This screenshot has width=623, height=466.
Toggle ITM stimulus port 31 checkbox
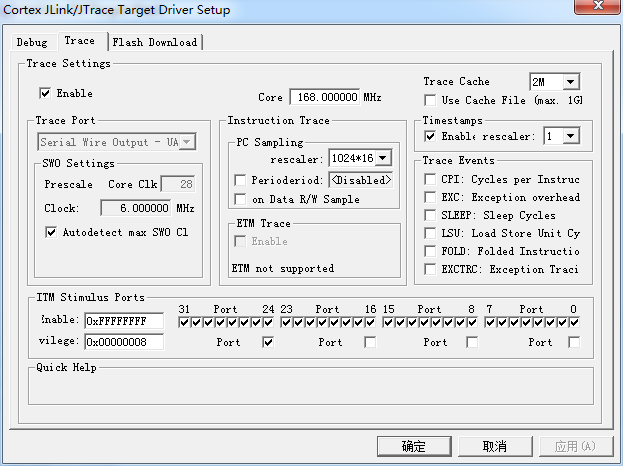pyautogui.click(x=184, y=323)
